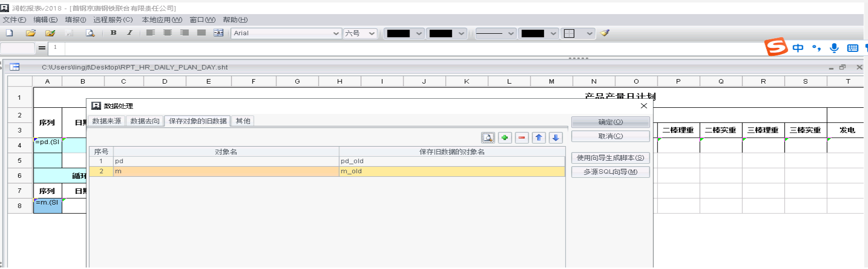Click the cell name input box
The height and width of the screenshot is (269, 868).
tap(18, 48)
